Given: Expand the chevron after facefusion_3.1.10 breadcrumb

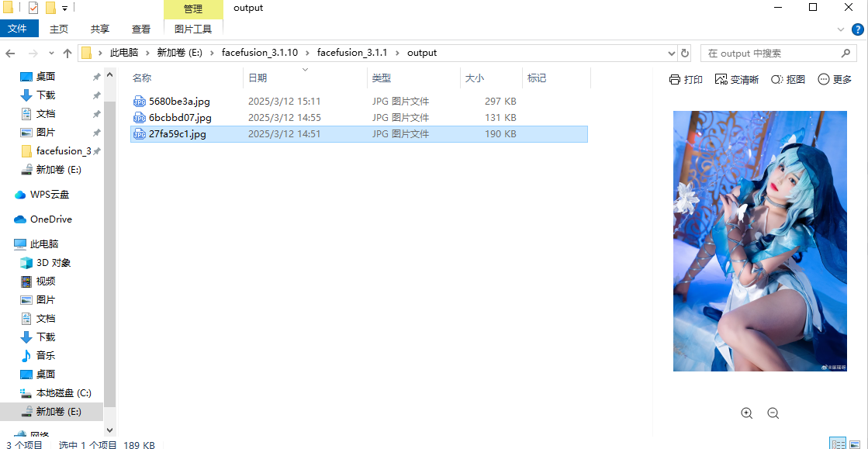Looking at the screenshot, I should (307, 54).
